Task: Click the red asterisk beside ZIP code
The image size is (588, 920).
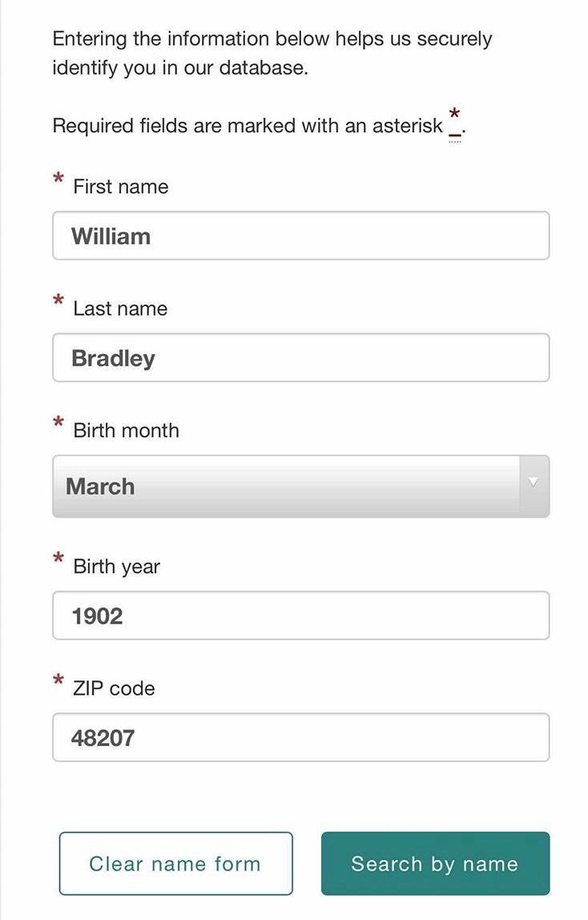Action: coord(58,681)
